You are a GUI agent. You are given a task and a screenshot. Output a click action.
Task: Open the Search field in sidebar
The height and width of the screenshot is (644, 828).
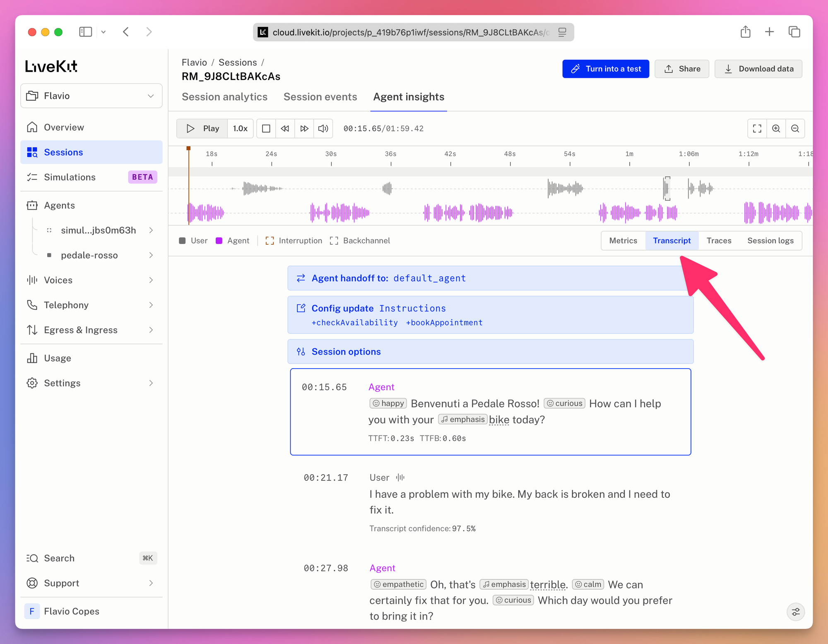point(91,558)
